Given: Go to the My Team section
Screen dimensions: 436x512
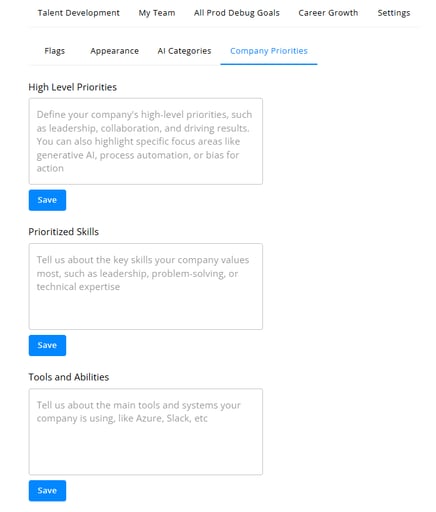Looking at the screenshot, I should click(x=157, y=13).
